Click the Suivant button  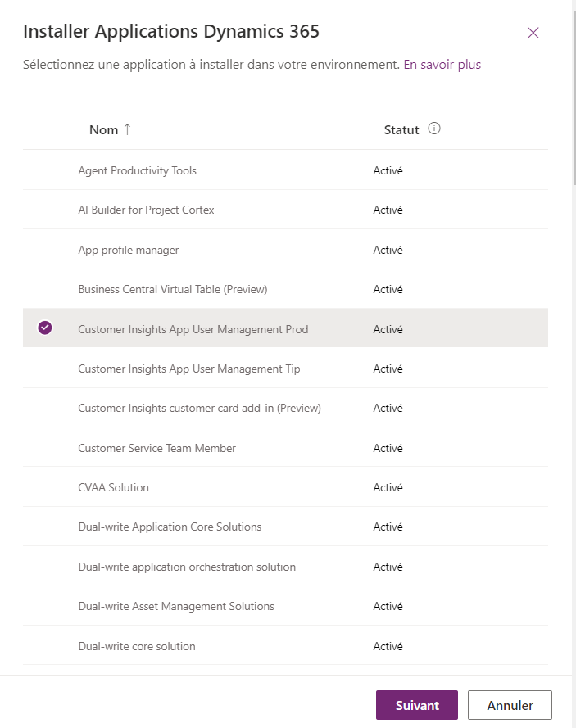417,705
